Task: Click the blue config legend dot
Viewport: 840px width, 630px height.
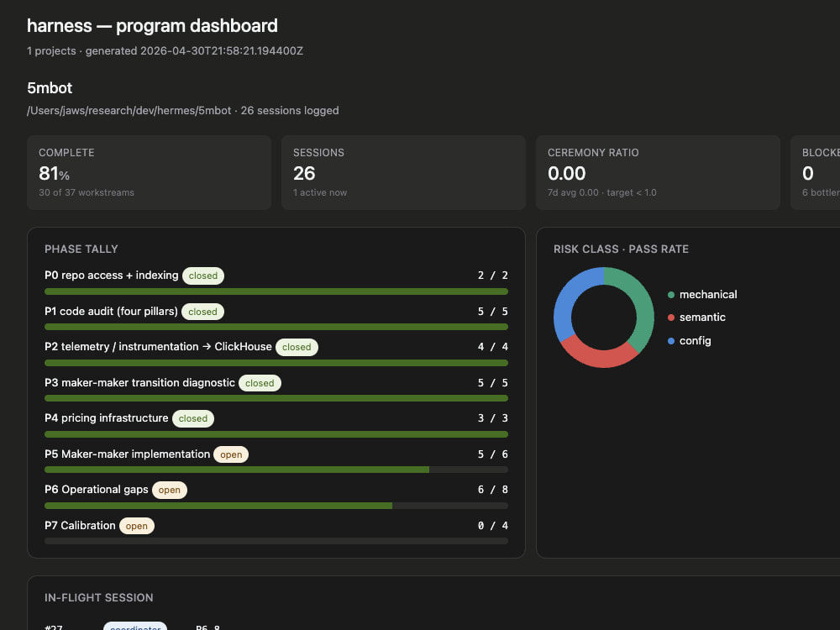Action: tap(670, 341)
